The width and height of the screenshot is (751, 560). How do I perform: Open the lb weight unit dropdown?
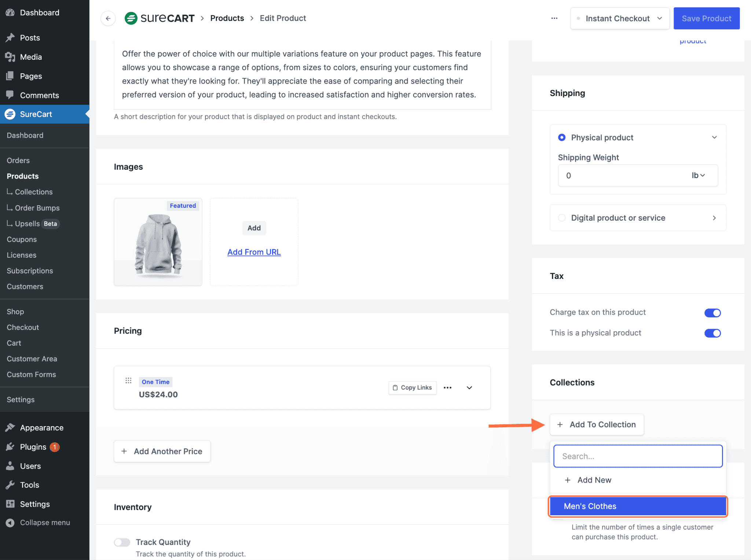[x=698, y=176]
